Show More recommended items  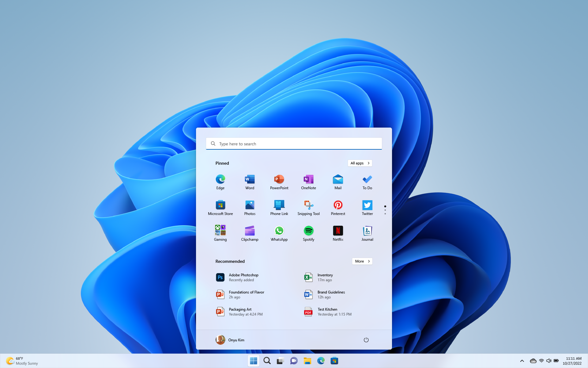click(x=361, y=261)
